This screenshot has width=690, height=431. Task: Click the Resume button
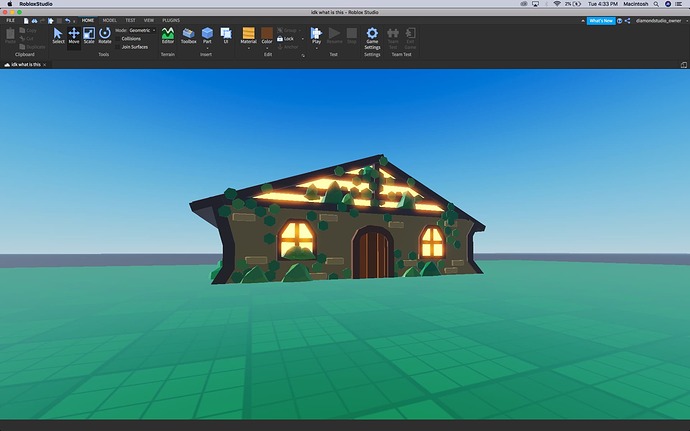click(334, 36)
